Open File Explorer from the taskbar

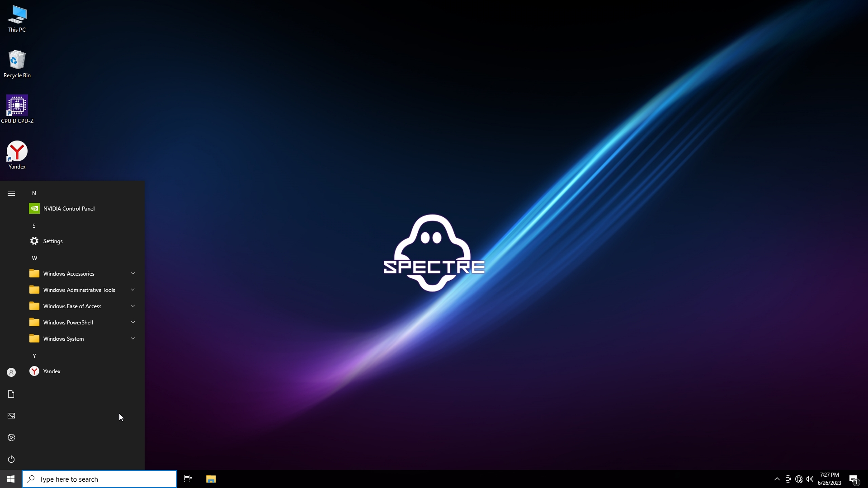211,479
